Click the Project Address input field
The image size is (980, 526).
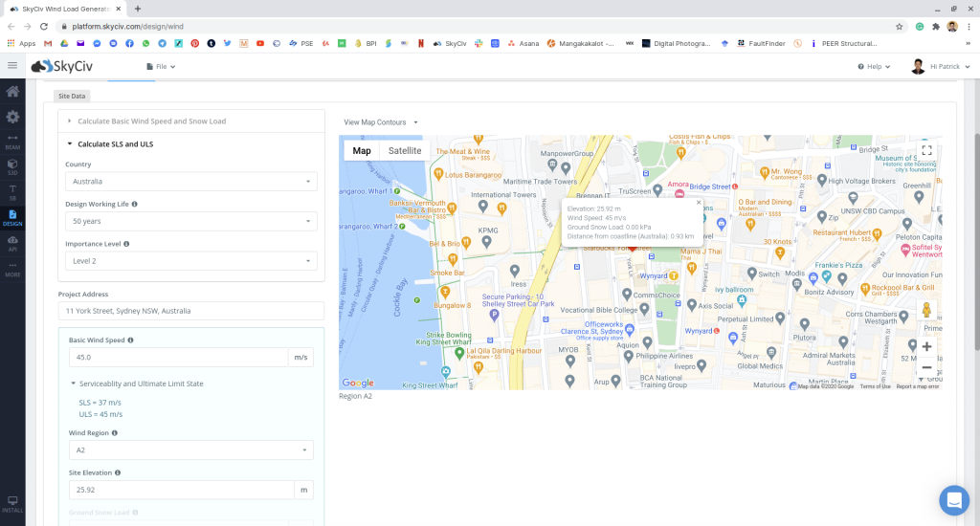[x=190, y=311]
